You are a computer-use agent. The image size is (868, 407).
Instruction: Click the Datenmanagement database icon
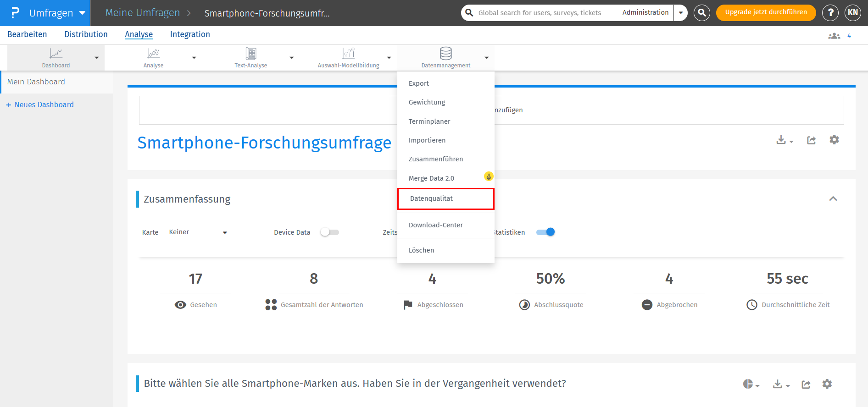446,54
